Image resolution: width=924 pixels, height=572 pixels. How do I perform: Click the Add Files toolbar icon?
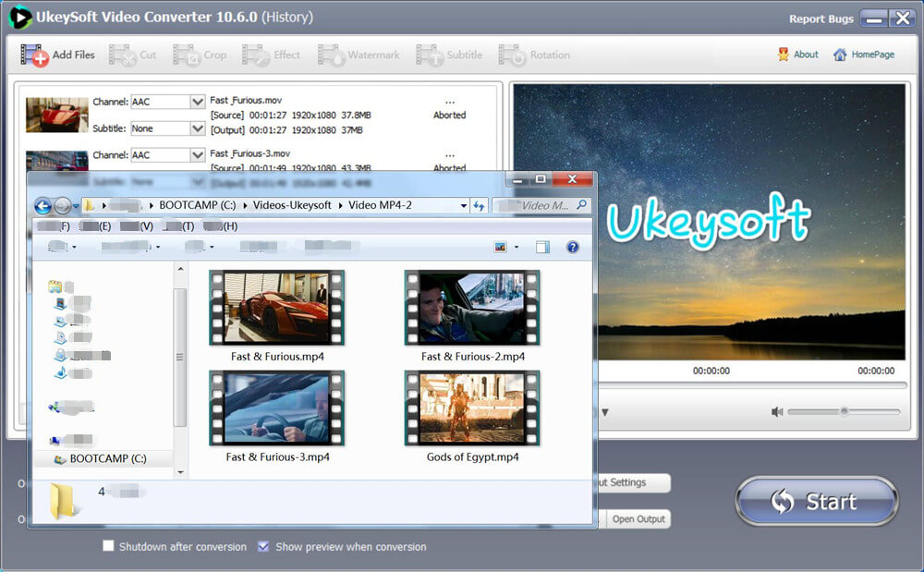34,55
